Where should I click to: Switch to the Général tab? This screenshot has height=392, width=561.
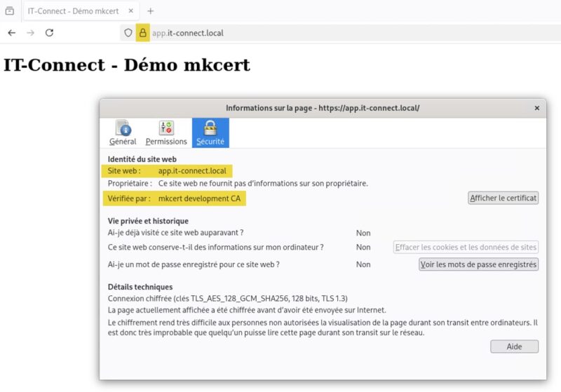(x=123, y=133)
